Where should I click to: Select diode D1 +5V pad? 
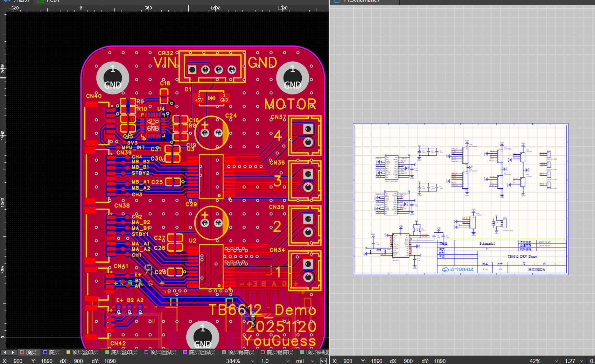pos(199,98)
